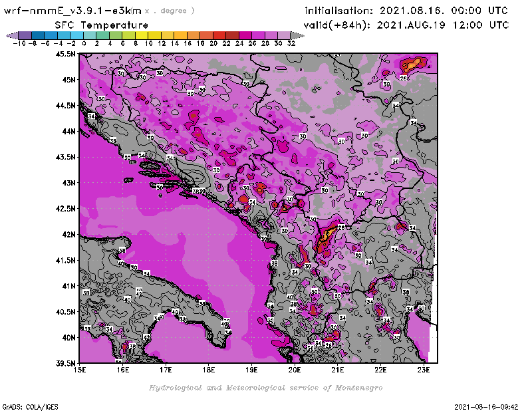Click the legend tick label '-10'

pos(19,43)
